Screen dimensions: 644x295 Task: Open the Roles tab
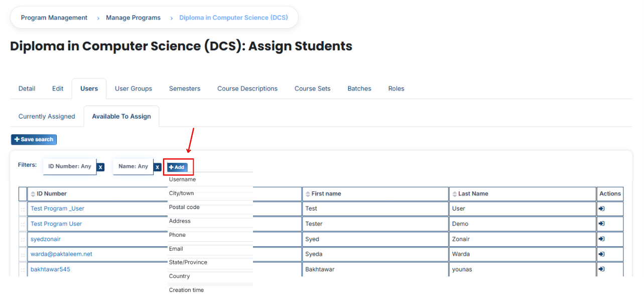coord(396,88)
